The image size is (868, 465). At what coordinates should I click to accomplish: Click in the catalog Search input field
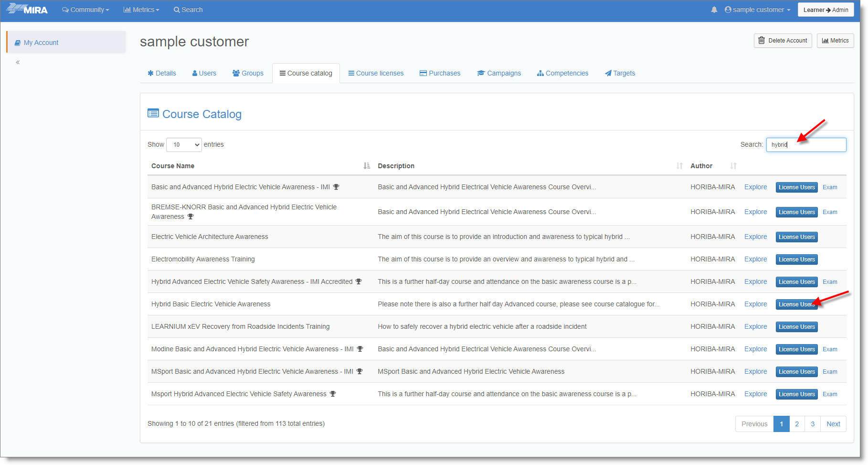806,145
